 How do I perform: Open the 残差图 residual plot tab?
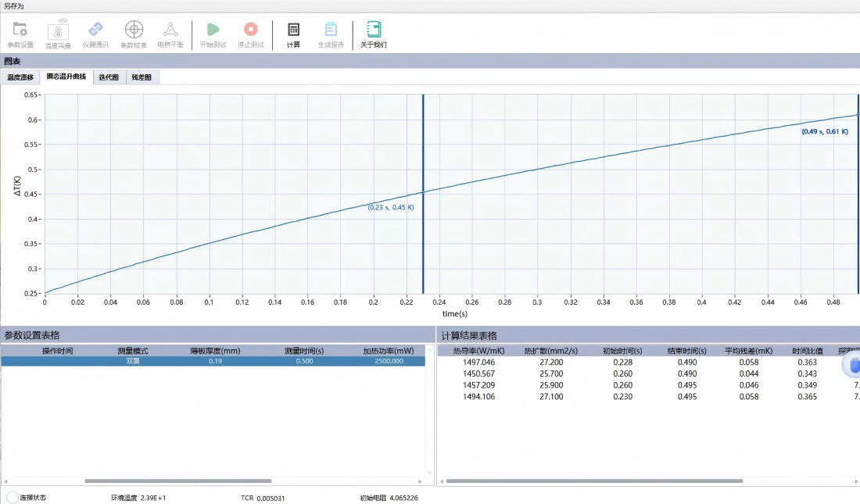point(142,77)
